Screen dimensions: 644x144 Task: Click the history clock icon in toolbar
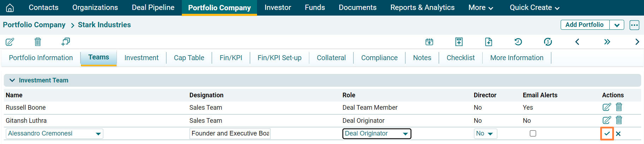[x=518, y=42]
